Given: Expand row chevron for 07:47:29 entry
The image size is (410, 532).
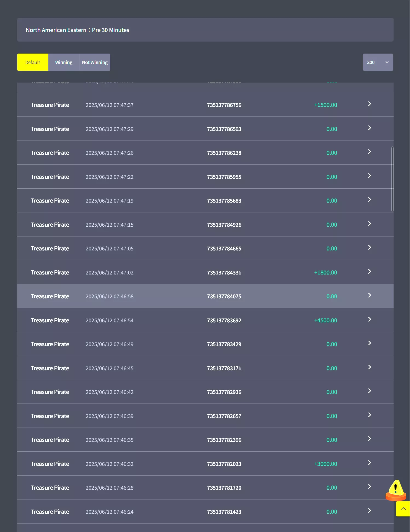Looking at the screenshot, I should [x=369, y=128].
